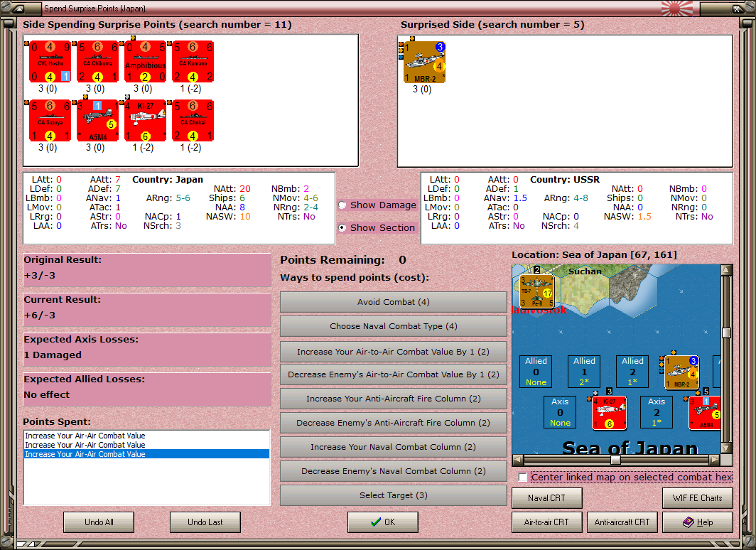Open Help
This screenshot has width=756, height=550.
click(x=698, y=522)
